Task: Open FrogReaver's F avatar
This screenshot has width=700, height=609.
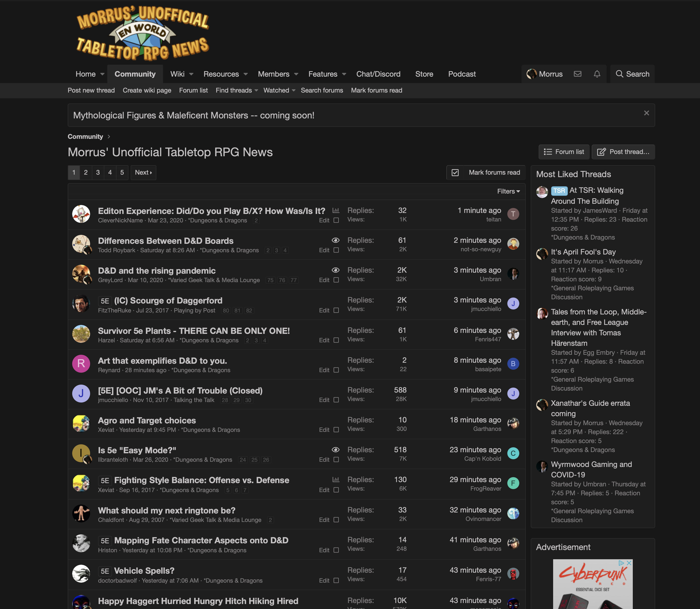Action: 513,483
